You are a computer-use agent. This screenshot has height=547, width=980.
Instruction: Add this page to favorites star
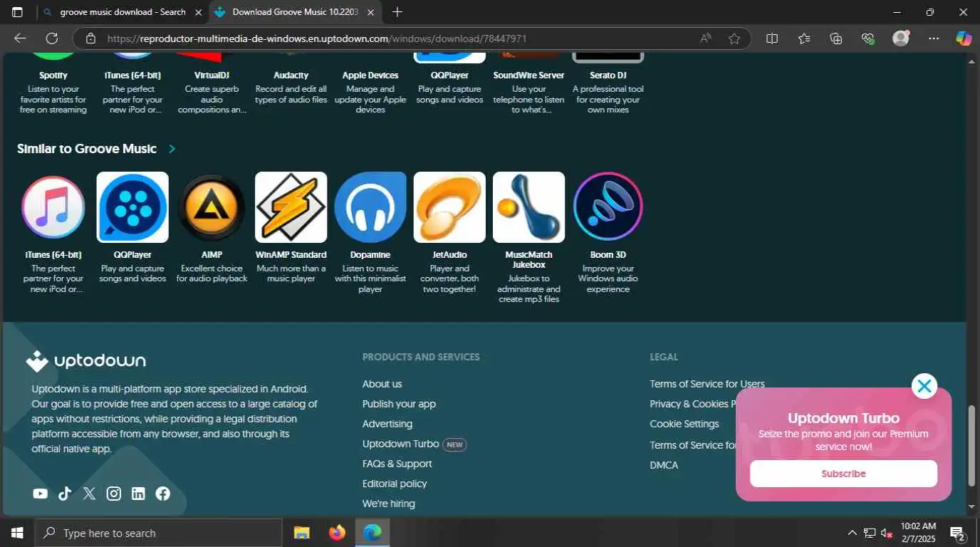[734, 38]
